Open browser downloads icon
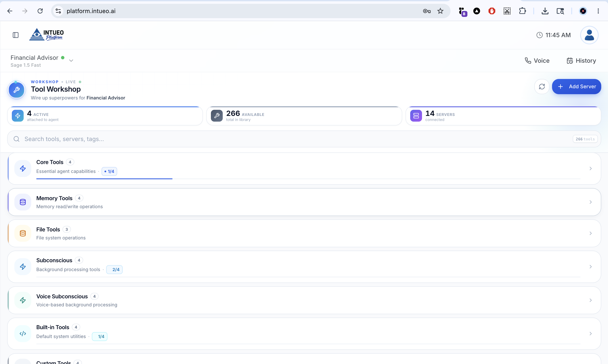 [545, 11]
